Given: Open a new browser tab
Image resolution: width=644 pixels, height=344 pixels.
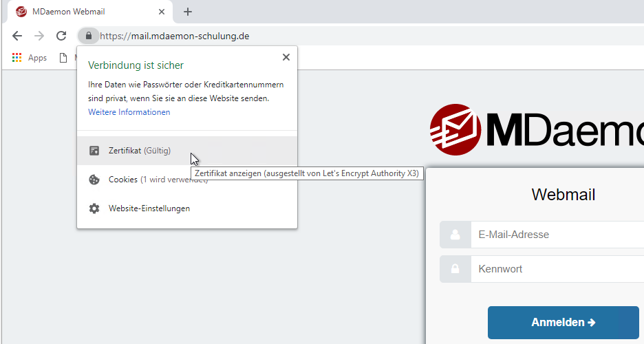Looking at the screenshot, I should (x=188, y=12).
